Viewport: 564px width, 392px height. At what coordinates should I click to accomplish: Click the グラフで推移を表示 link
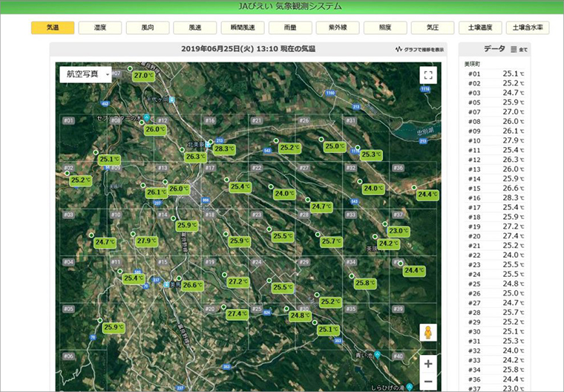pyautogui.click(x=423, y=50)
